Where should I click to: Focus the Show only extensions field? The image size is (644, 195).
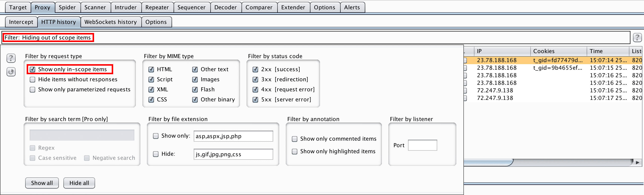coord(233,136)
